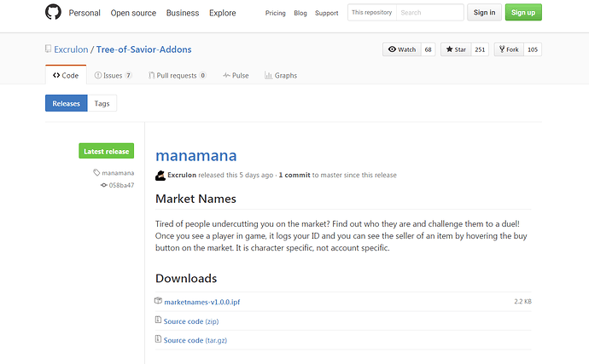The image size is (589, 364).
Task: Click the manamana tag icon
Action: (96, 173)
